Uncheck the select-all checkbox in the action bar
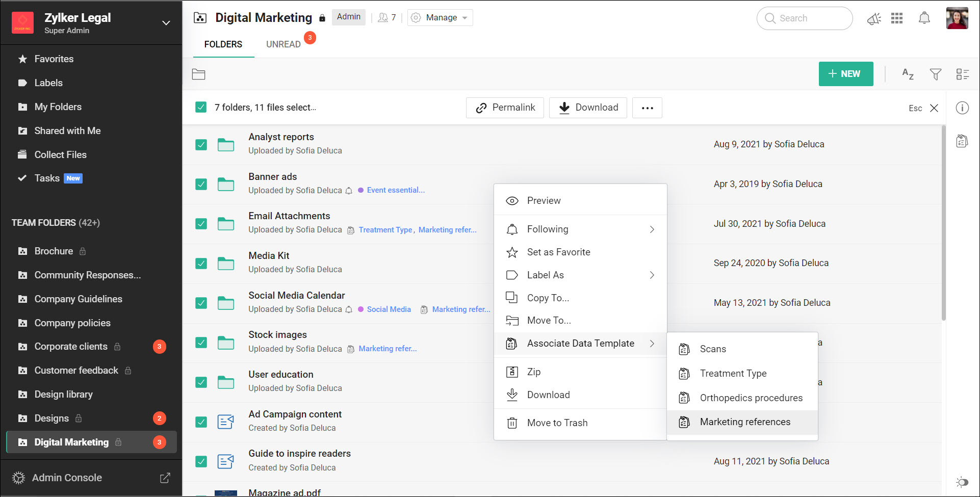The width and height of the screenshot is (980, 497). point(200,107)
